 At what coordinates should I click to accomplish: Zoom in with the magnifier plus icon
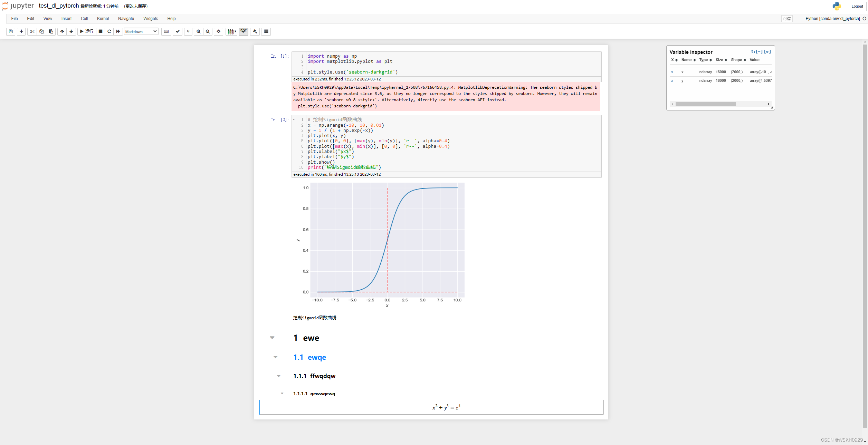pos(199,31)
